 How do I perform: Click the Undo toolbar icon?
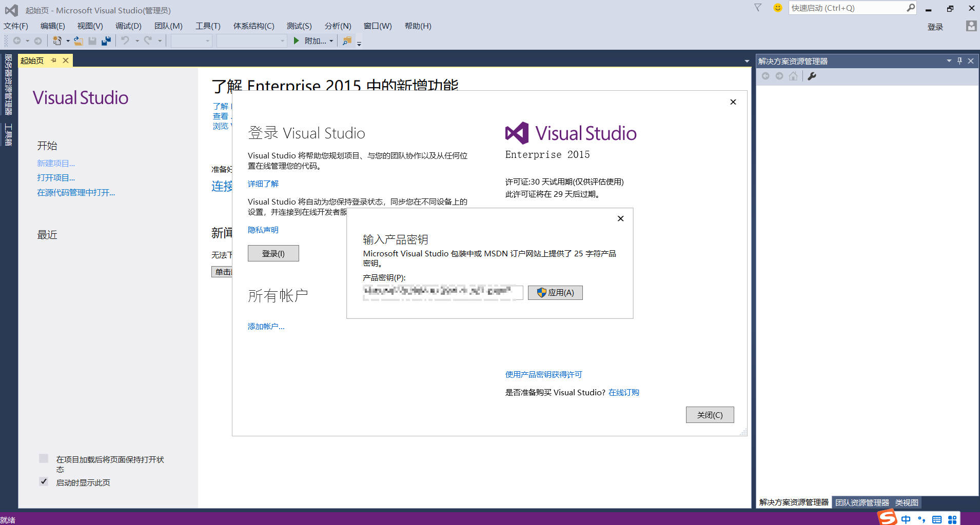pos(125,41)
